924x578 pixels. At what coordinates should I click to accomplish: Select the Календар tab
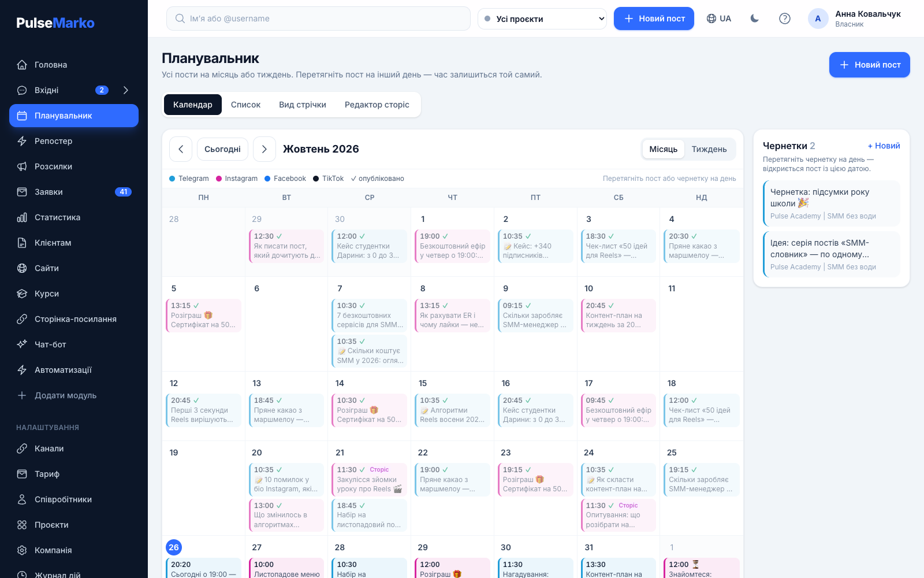click(x=193, y=105)
